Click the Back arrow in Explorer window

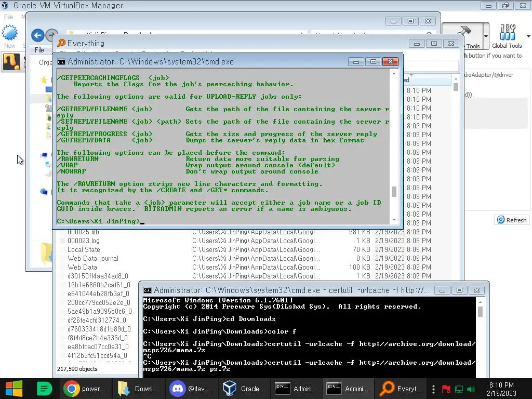tap(37, 35)
